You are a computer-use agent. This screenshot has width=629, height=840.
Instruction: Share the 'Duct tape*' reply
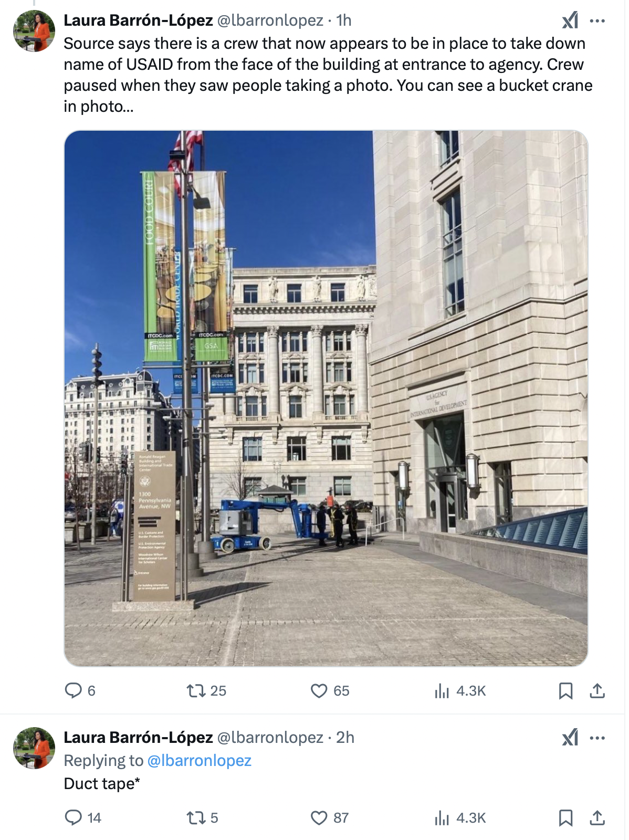pyautogui.click(x=597, y=817)
